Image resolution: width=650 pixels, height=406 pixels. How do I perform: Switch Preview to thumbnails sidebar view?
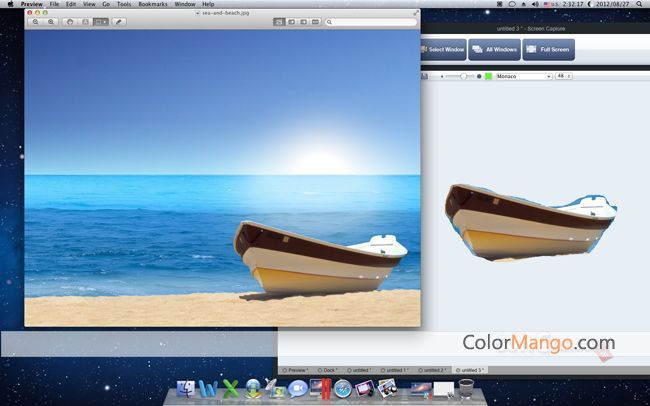coord(291,22)
